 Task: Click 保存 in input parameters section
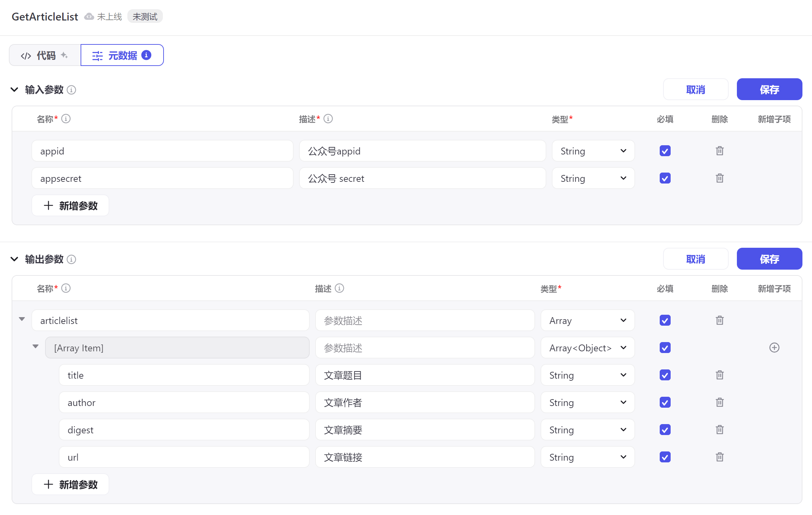click(769, 89)
